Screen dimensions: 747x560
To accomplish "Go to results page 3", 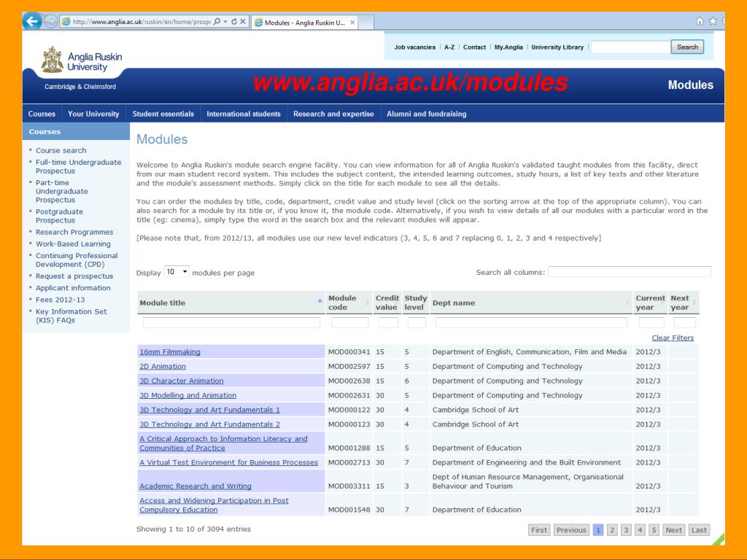I will 626,530.
